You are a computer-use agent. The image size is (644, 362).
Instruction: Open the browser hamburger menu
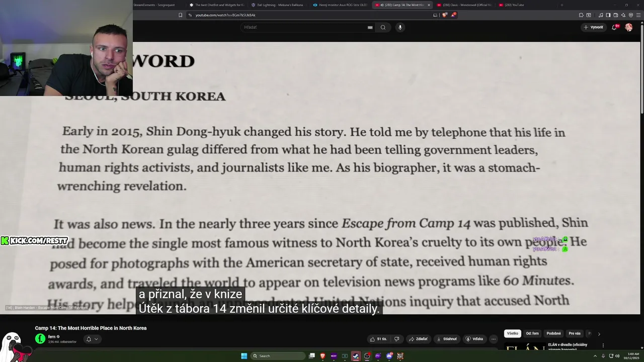(638, 15)
